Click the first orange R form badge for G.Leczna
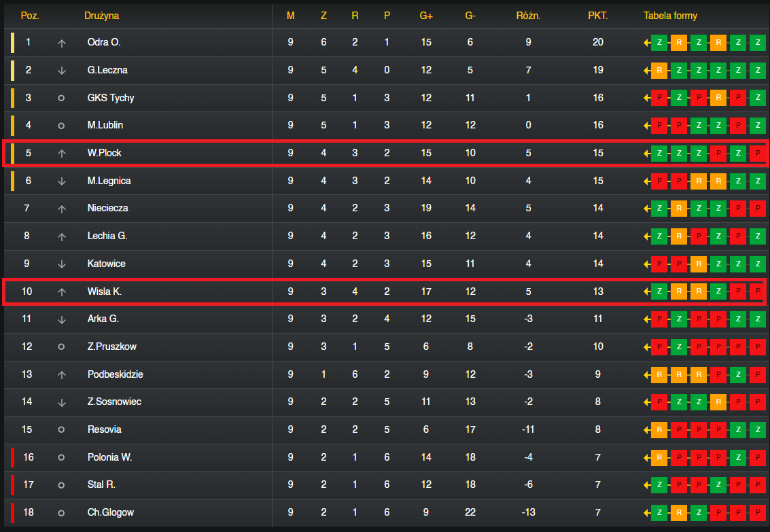Screen dimensions: 770x532 click(x=659, y=70)
